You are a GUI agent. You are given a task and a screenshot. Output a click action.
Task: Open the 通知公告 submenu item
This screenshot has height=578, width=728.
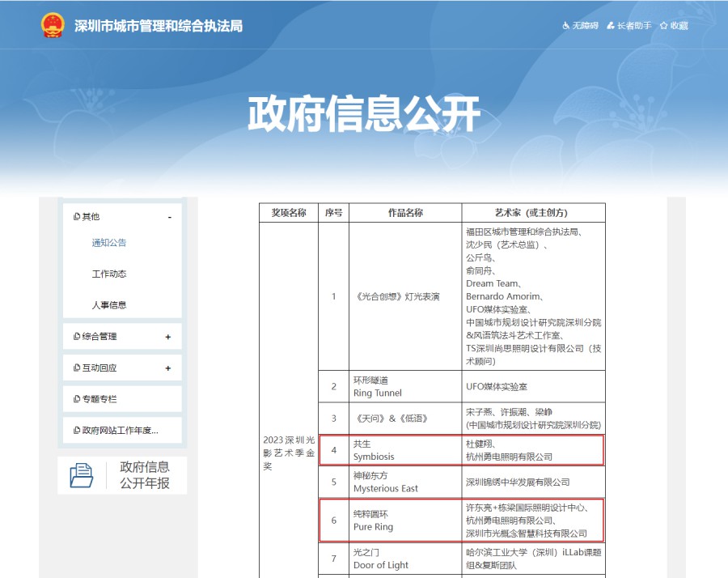109,243
